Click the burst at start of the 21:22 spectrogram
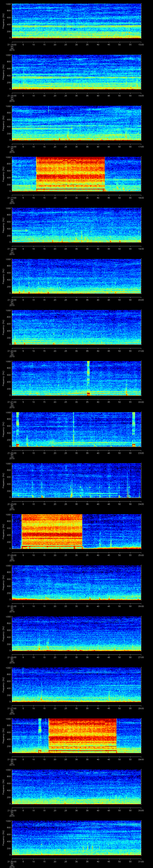The width and height of the screenshot is (153, 868). pos(17,429)
